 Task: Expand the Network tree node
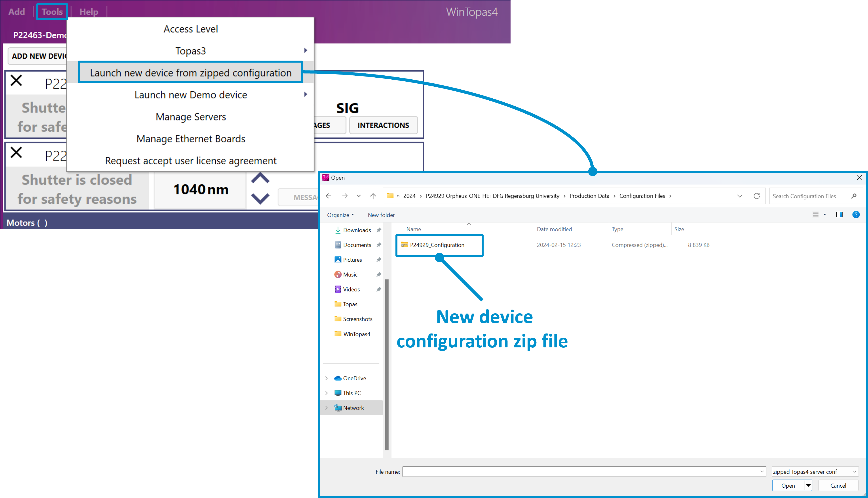(326, 408)
